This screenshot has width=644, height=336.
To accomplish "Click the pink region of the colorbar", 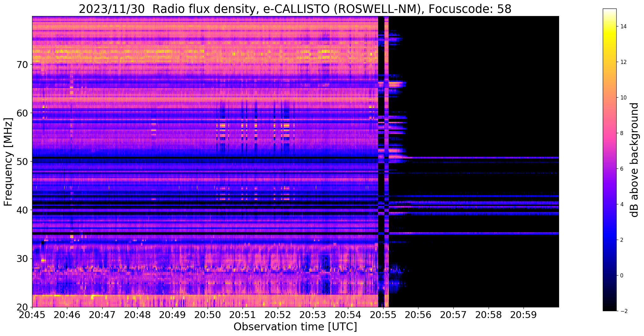I will [609, 134].
